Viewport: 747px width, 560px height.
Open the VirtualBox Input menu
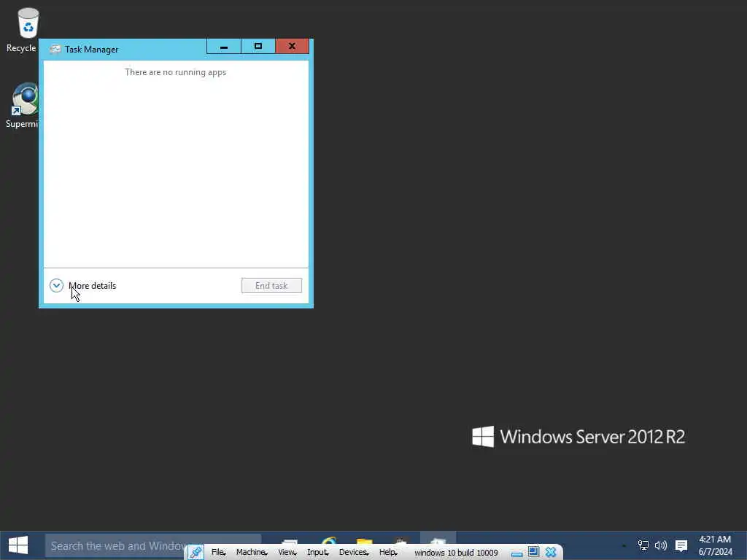click(x=318, y=553)
